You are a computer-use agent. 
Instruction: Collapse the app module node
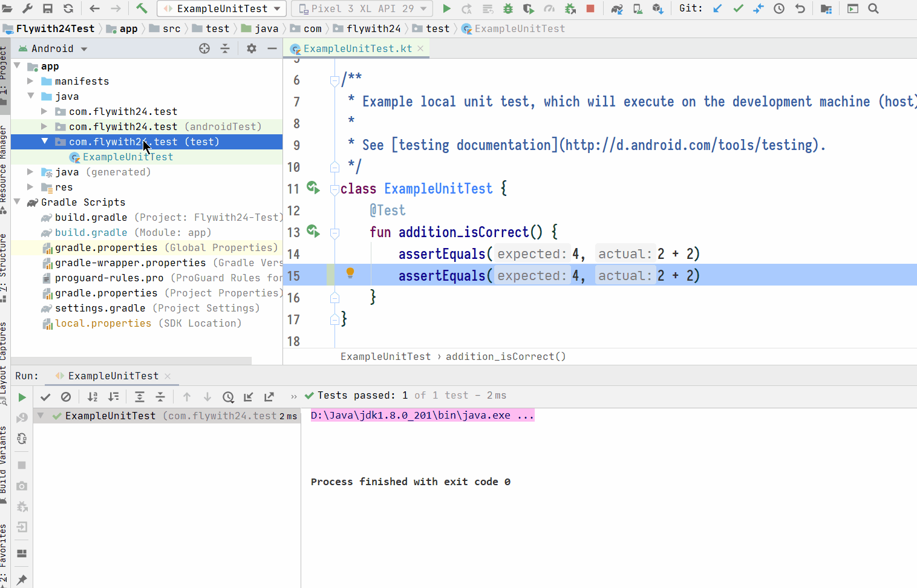pos(17,66)
